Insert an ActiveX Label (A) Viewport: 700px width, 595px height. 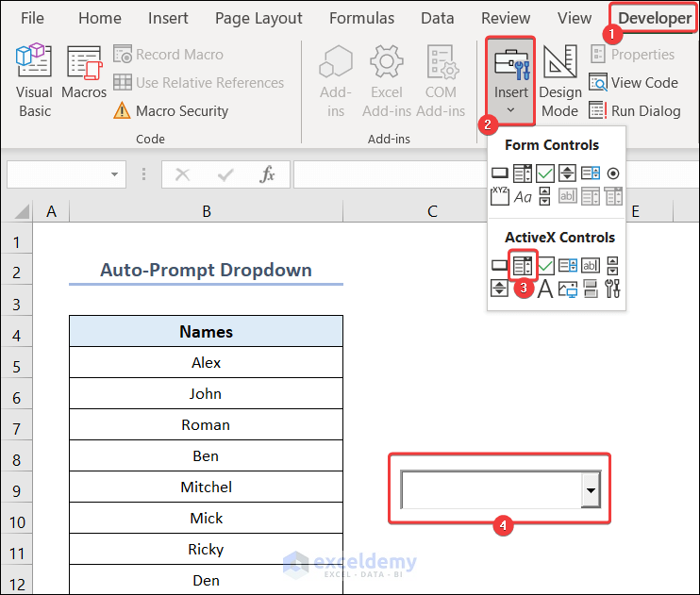click(x=545, y=289)
